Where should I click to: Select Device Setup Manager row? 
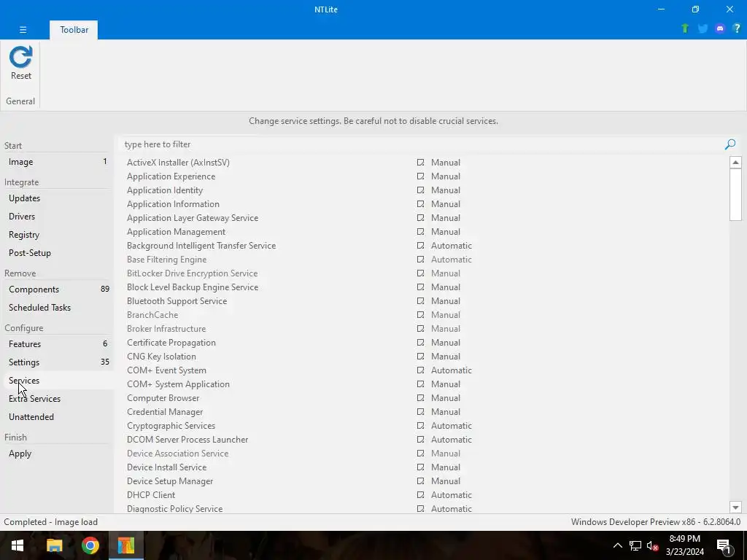click(x=423, y=481)
